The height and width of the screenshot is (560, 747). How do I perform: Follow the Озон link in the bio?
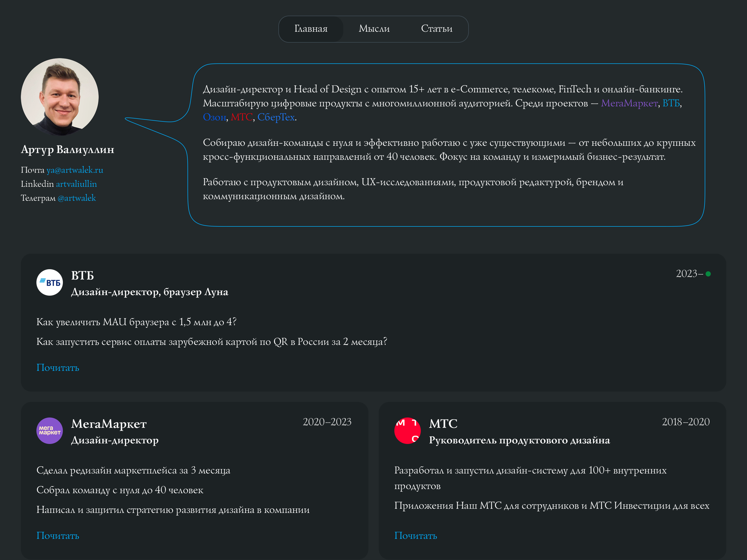pos(214,117)
